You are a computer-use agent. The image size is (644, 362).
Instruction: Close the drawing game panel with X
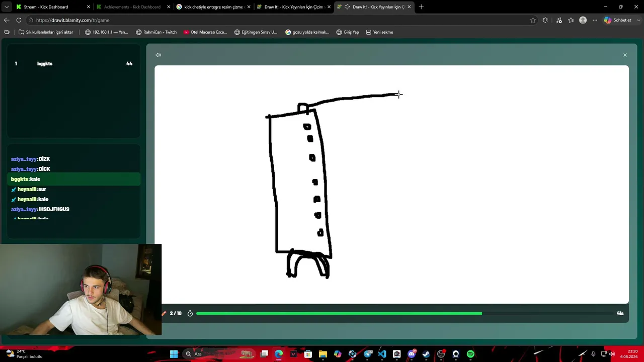(625, 55)
